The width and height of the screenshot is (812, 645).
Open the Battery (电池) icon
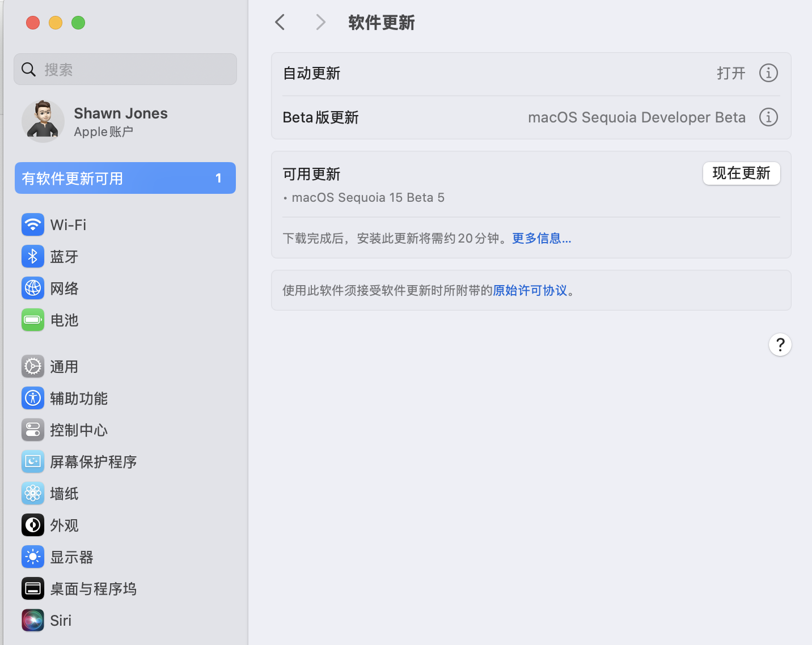pyautogui.click(x=33, y=320)
